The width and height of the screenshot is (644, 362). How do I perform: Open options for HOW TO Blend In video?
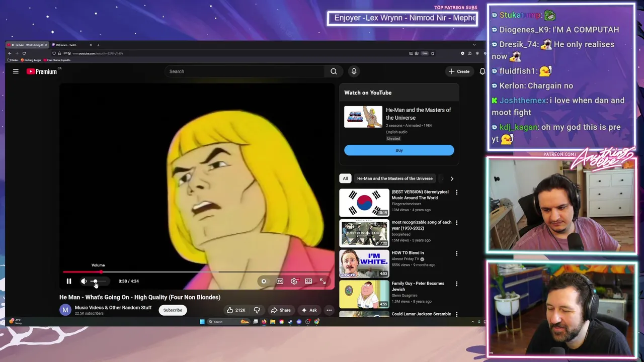point(456,253)
